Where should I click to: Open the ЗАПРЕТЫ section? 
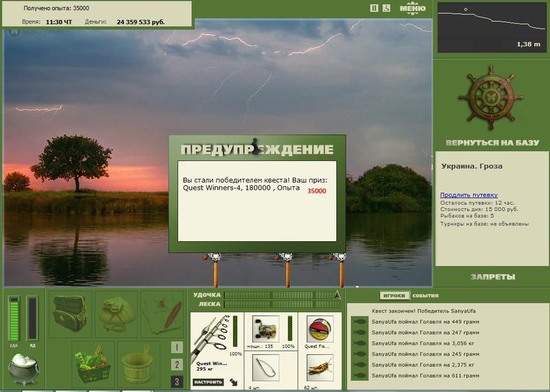tap(492, 277)
